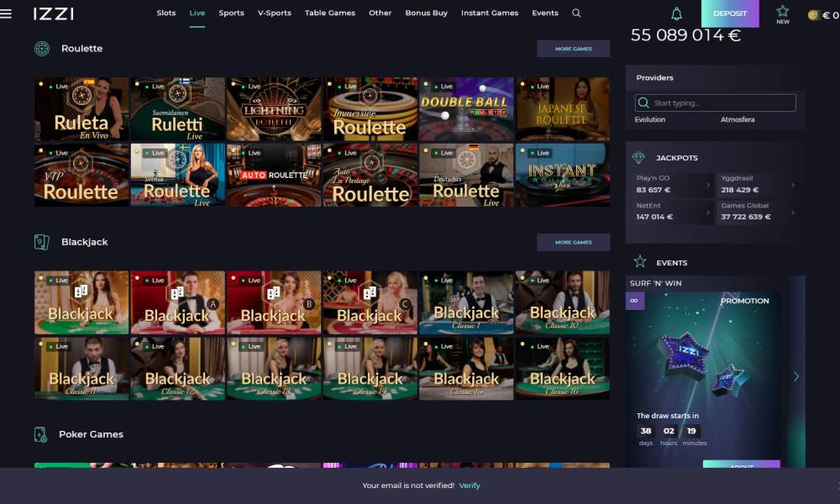The height and width of the screenshot is (504, 840).
Task: Click the euro coin balance icon
Action: click(813, 14)
